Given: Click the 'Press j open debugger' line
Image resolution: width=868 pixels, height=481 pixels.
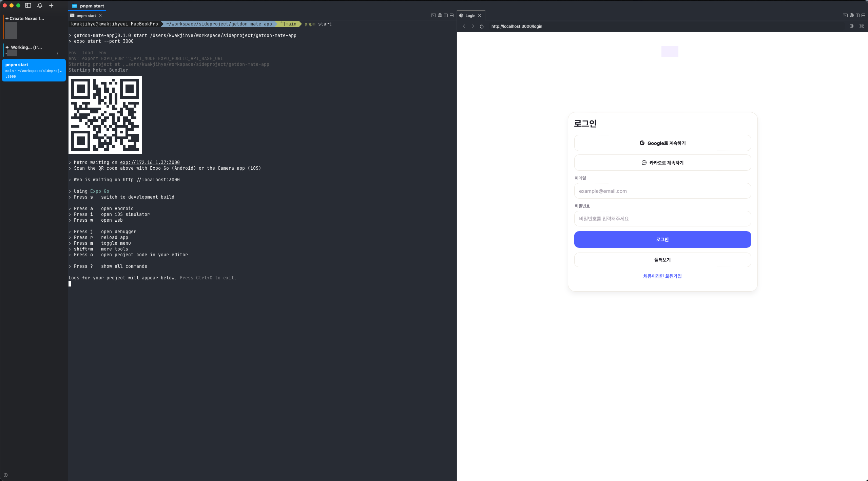Looking at the screenshot, I should coord(102,232).
